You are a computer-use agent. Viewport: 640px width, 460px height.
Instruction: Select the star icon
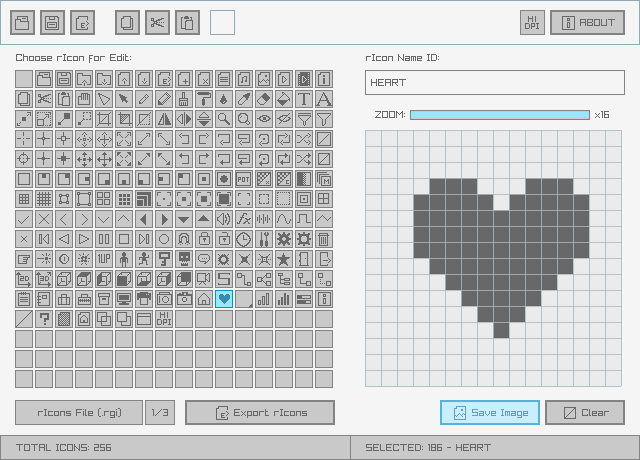(x=284, y=259)
